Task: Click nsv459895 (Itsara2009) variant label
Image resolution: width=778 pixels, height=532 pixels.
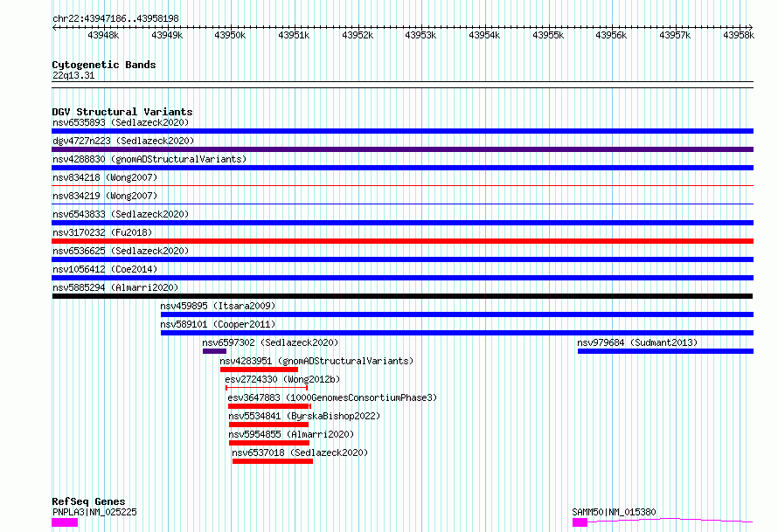Action: coord(218,306)
